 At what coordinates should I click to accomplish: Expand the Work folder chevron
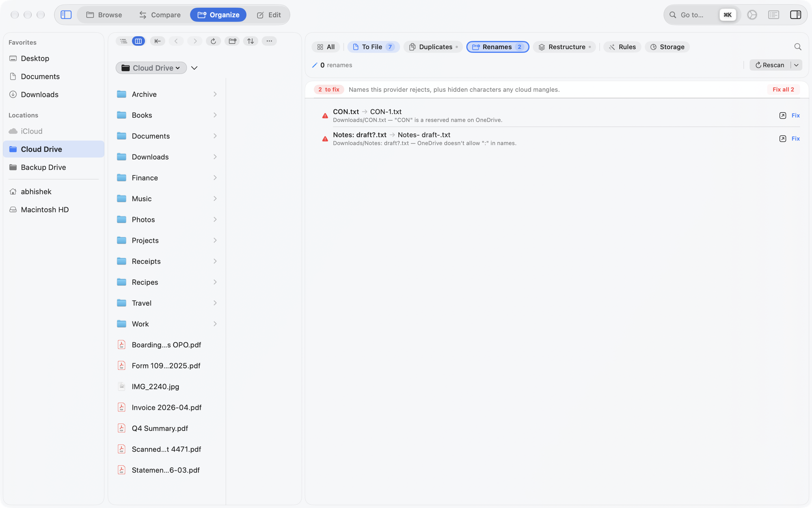pyautogui.click(x=215, y=324)
